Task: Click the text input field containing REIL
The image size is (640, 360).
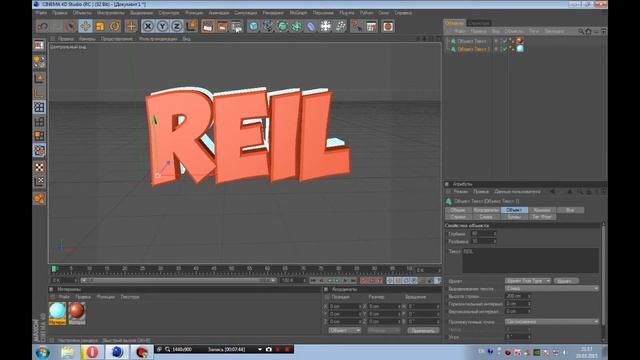Action: [531, 260]
